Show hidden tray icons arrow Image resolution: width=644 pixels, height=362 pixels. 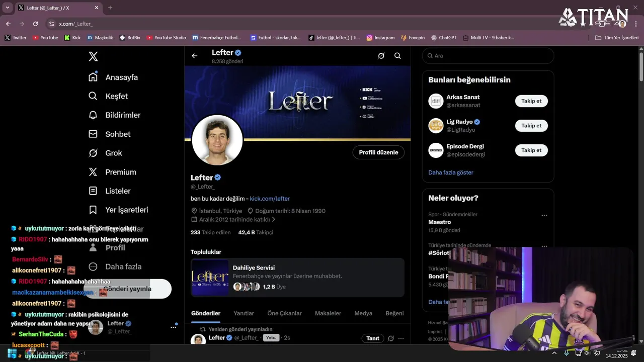pos(554,353)
